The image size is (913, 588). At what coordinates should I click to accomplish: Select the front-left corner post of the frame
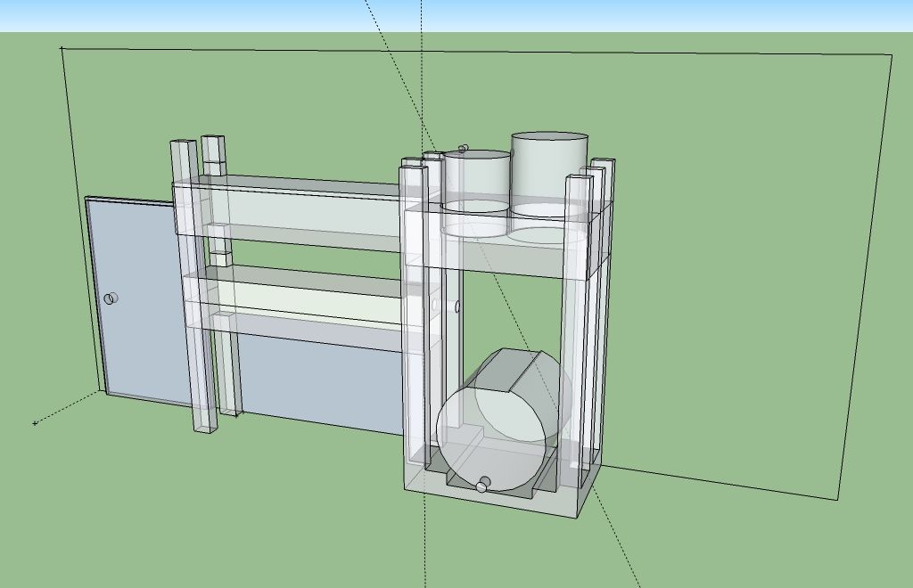[415, 312]
